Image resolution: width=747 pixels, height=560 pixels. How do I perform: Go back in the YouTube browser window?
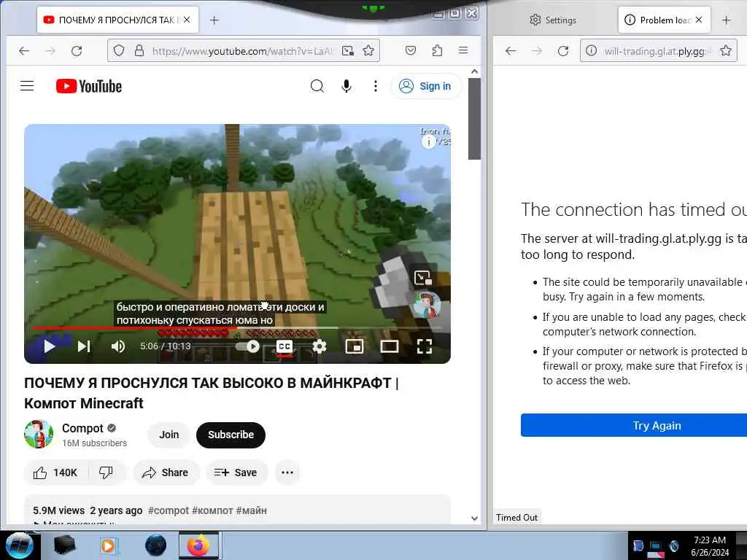(24, 50)
